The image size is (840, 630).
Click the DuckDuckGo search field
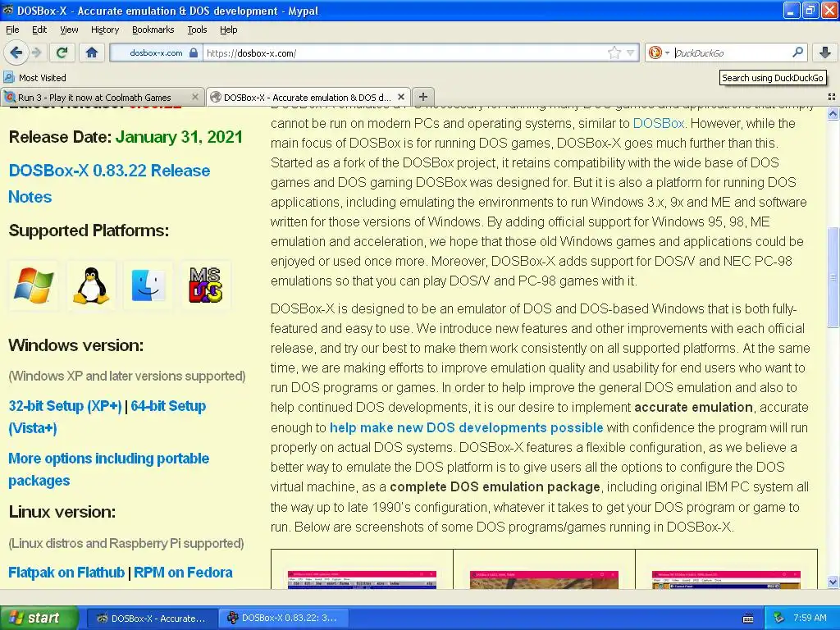pyautogui.click(x=731, y=52)
